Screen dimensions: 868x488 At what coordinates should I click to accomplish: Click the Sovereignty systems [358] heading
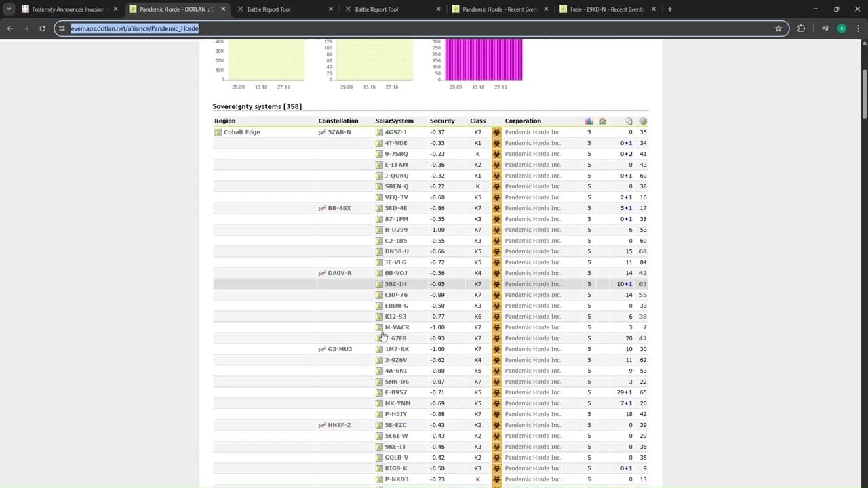[x=257, y=106]
